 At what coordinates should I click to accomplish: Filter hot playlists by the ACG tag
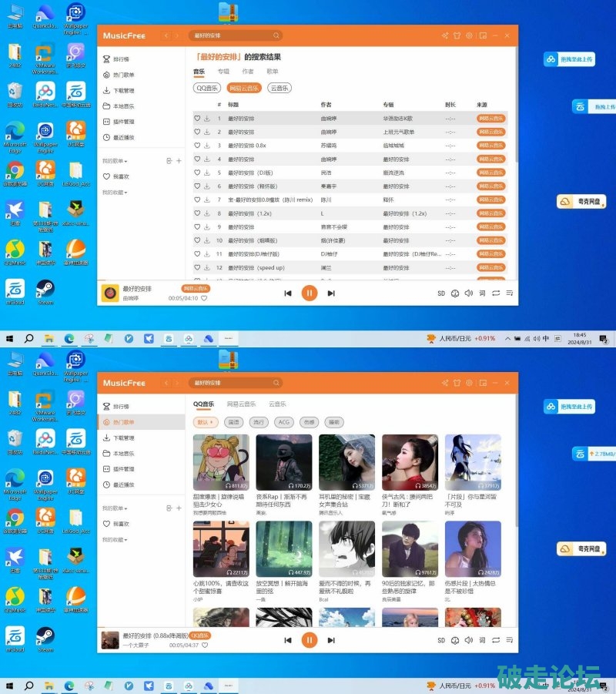click(284, 422)
